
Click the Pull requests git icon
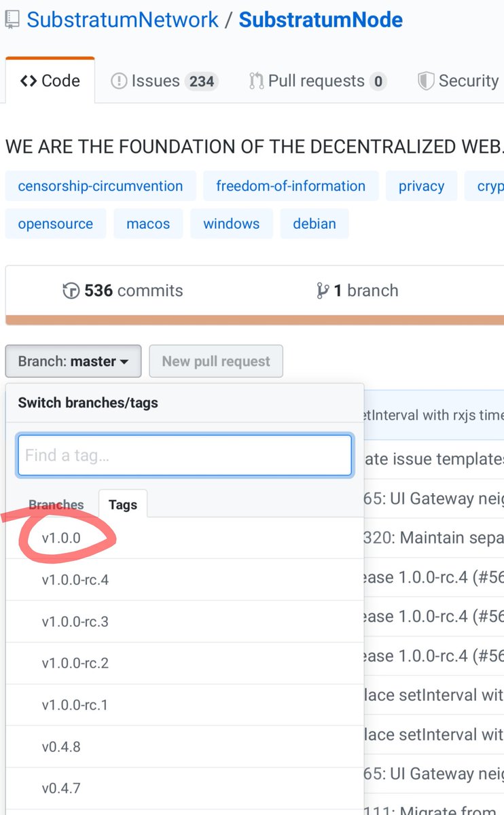(256, 81)
